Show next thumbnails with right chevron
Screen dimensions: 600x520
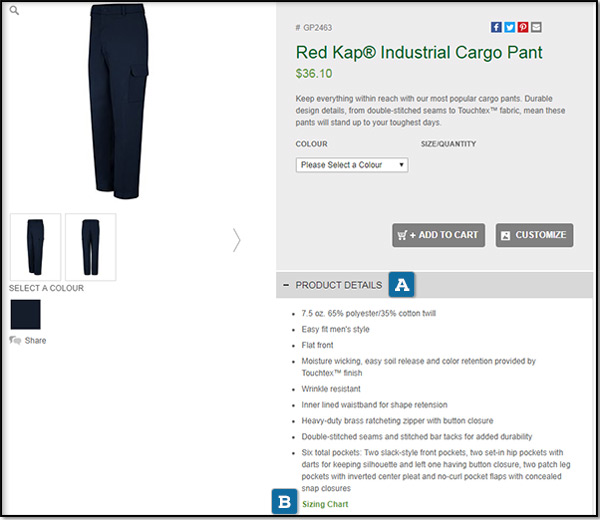pyautogui.click(x=237, y=240)
